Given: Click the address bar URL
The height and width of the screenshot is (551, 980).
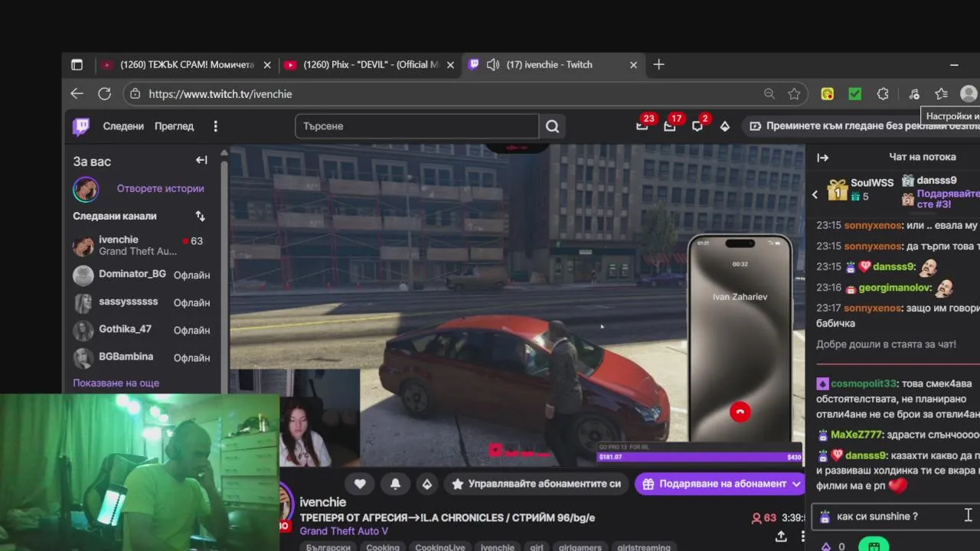Looking at the screenshot, I should (220, 93).
